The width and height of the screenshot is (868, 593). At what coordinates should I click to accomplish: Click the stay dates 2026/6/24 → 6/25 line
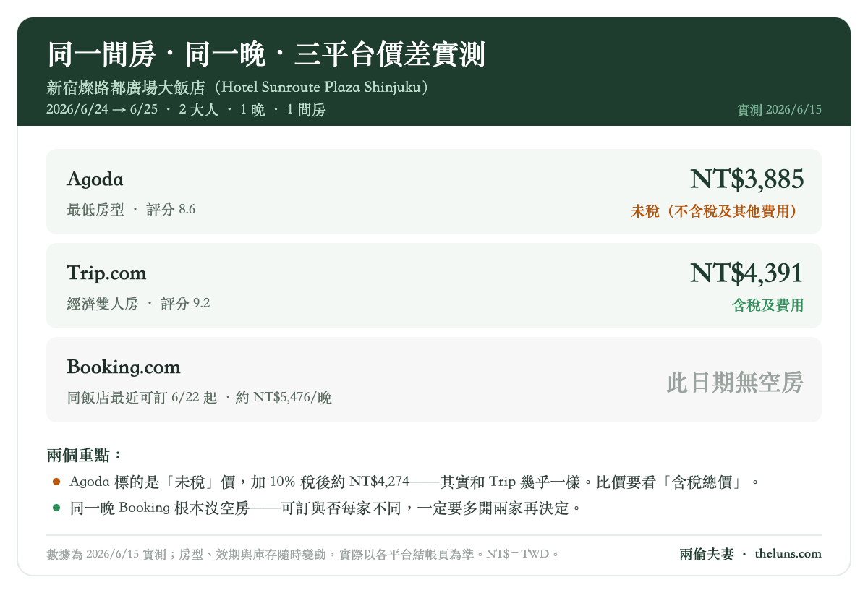tap(186, 111)
